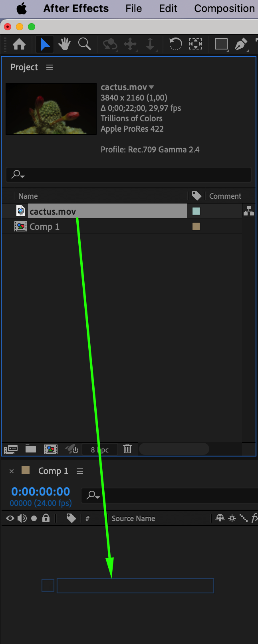Open Interpret Footage icon at panel bottom
258x644 pixels.
click(11, 450)
